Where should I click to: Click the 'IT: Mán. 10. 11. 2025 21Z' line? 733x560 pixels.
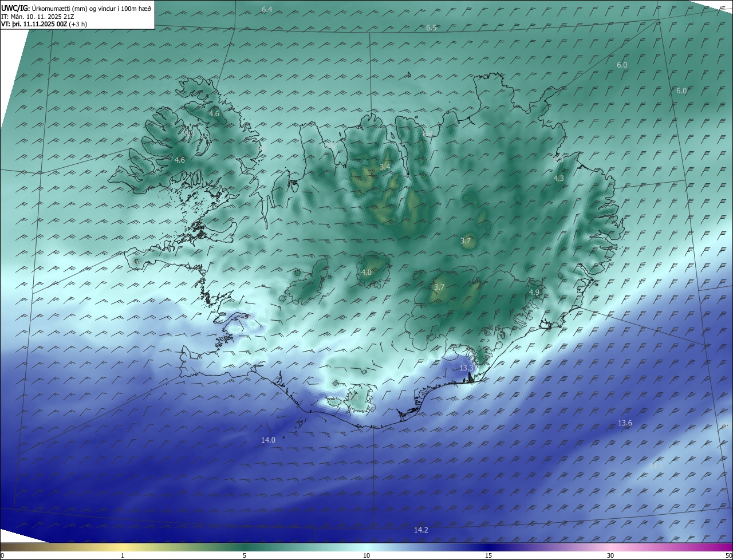(x=38, y=17)
